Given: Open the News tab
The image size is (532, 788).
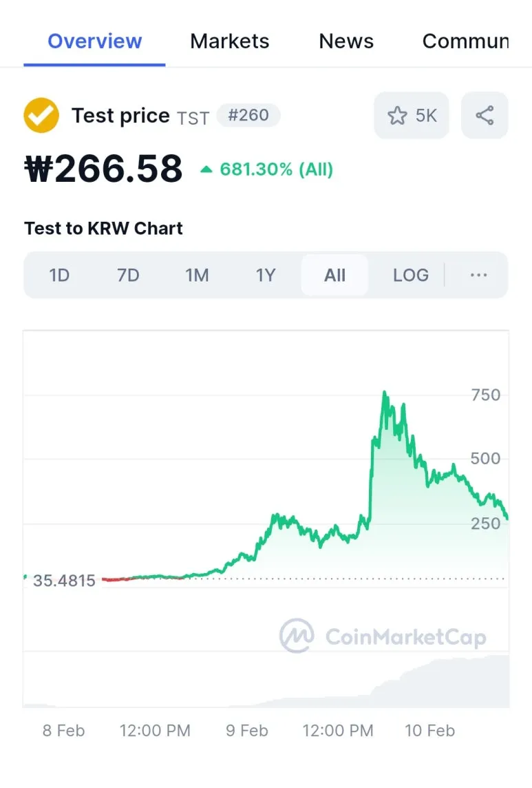Looking at the screenshot, I should (346, 41).
